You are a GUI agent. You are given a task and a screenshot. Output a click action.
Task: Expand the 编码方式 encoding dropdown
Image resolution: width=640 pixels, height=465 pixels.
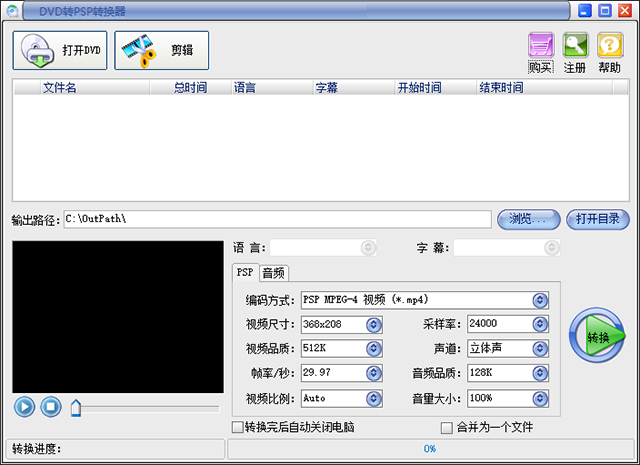click(540, 300)
